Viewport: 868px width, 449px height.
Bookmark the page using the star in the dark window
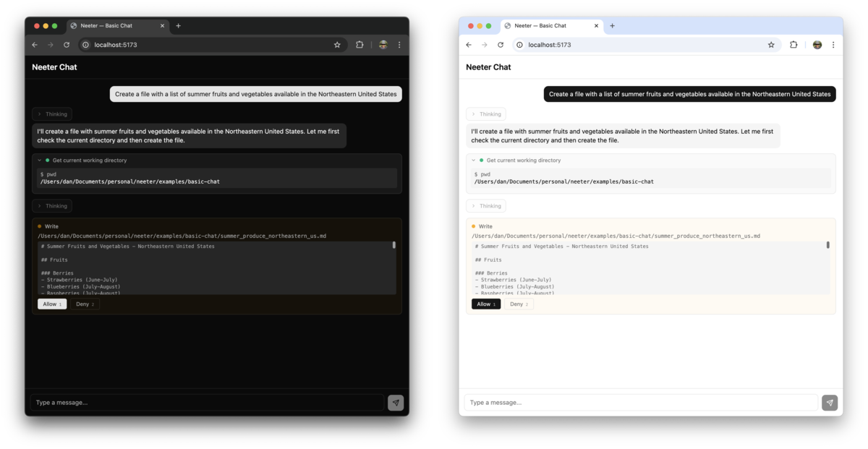337,45
